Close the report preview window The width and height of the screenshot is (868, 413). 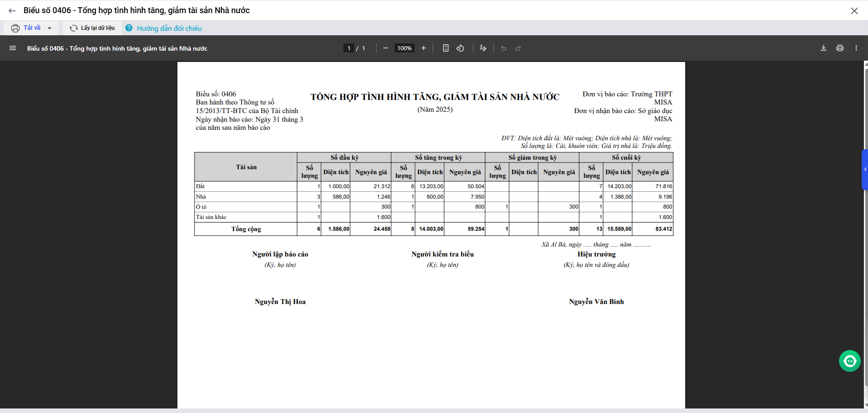[x=854, y=11]
